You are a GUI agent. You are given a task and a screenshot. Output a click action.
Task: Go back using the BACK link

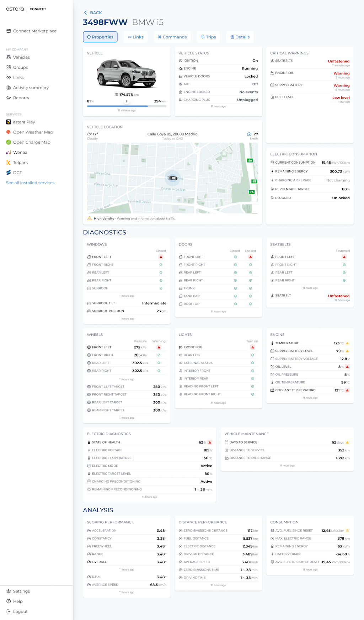click(x=93, y=13)
